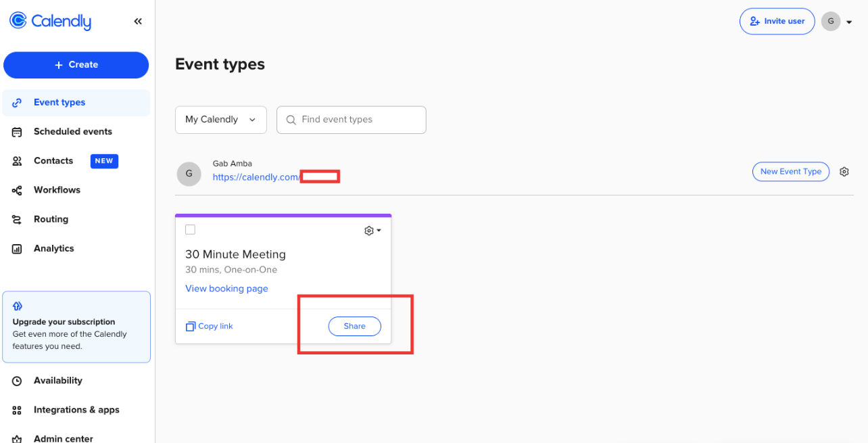Open Integrations & apps
The height and width of the screenshot is (443, 868).
76,410
